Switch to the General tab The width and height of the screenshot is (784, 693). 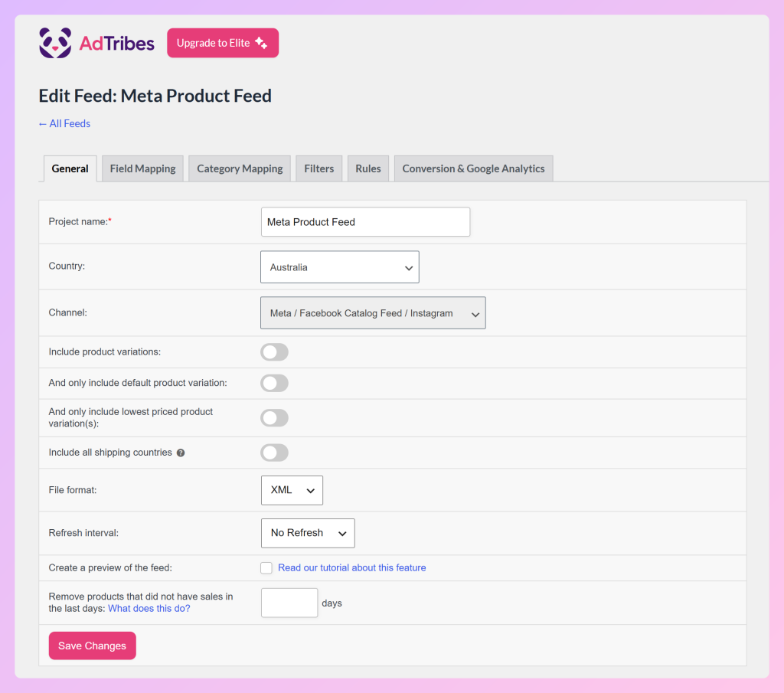click(70, 168)
